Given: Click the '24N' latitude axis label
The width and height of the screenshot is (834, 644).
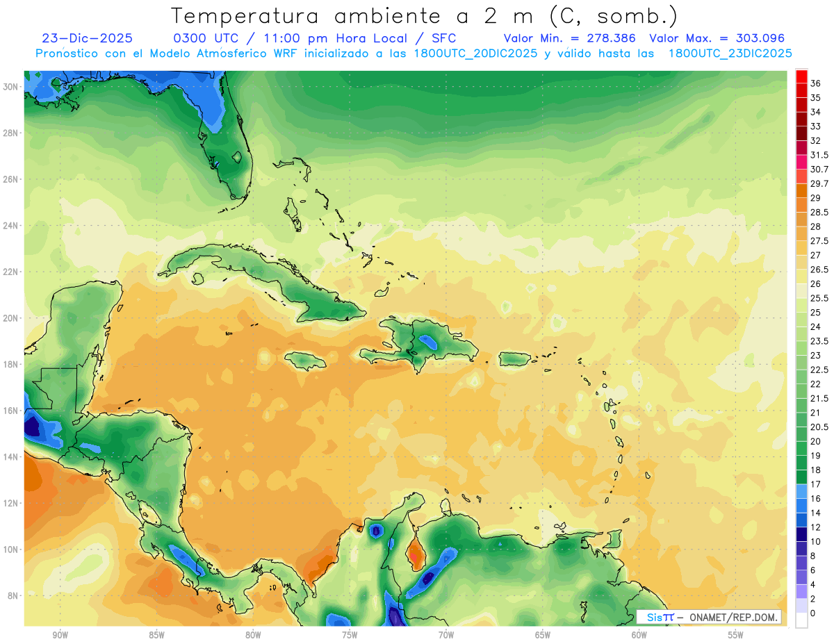Looking at the screenshot, I should pos(11,226).
